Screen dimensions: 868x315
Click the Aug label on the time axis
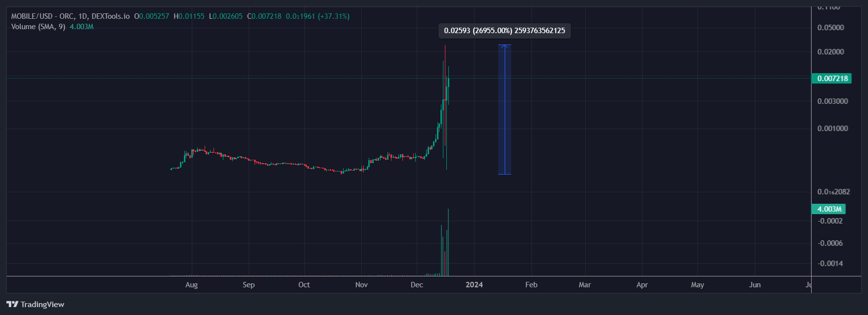point(191,285)
